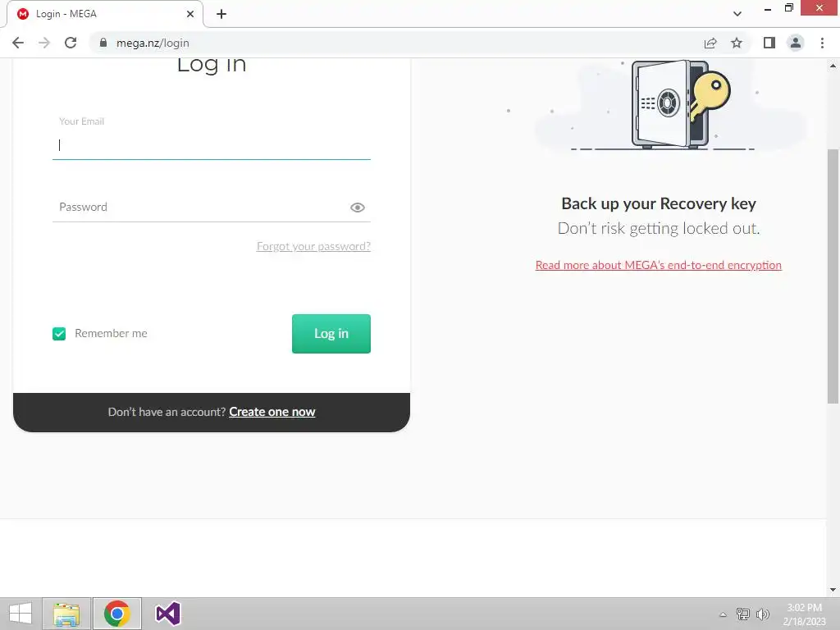Click the MEGA favicon on the tab

click(23, 14)
